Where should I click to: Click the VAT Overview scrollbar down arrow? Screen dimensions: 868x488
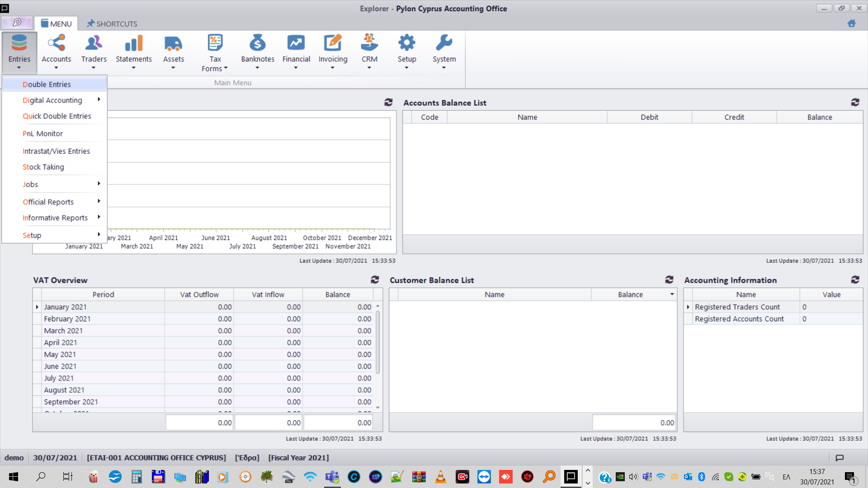tap(377, 408)
